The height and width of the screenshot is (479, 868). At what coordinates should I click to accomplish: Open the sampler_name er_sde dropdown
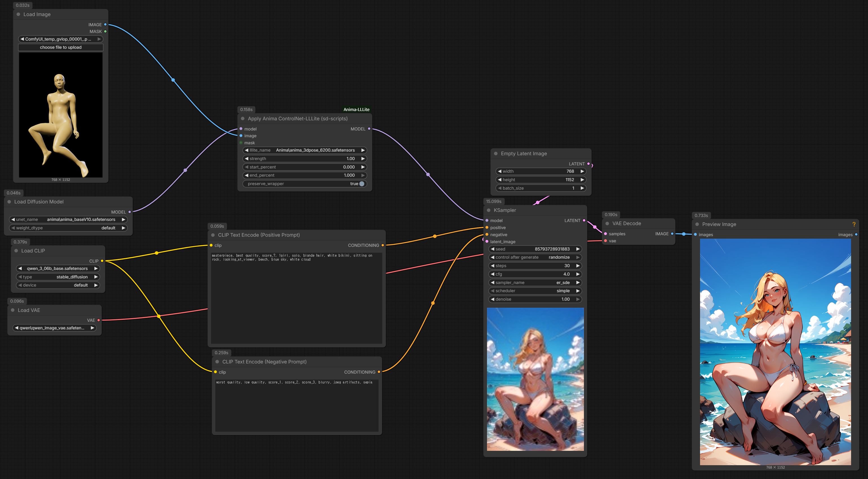(x=535, y=283)
